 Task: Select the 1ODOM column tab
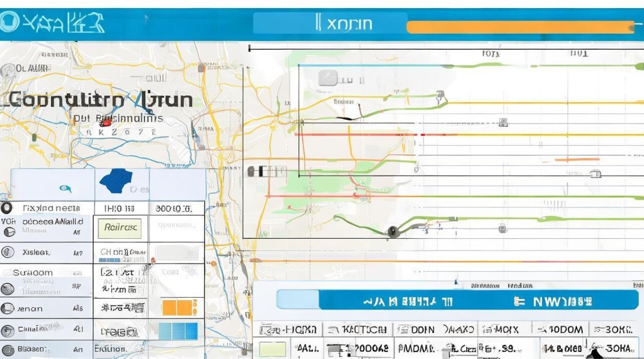pyautogui.click(x=559, y=329)
